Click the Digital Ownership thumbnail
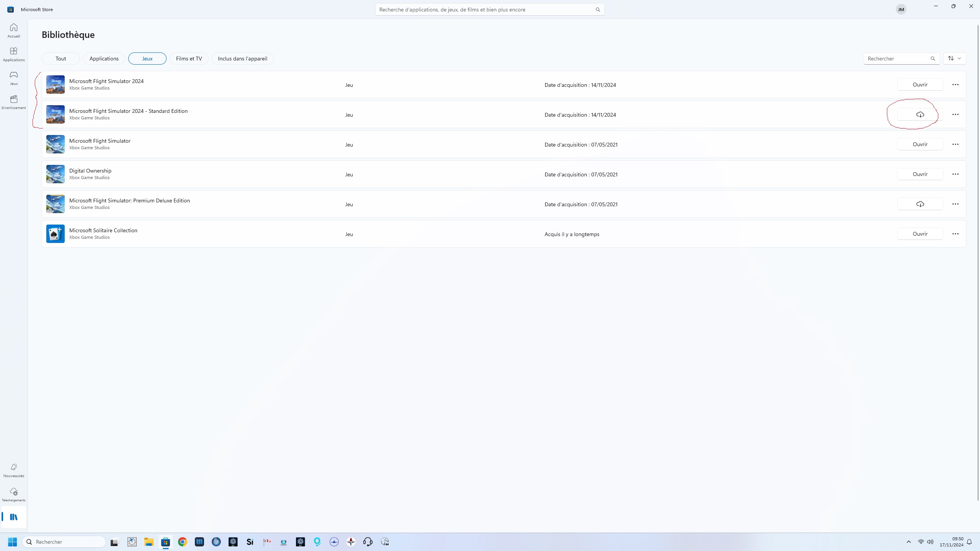Image resolution: width=980 pixels, height=551 pixels. [x=56, y=174]
